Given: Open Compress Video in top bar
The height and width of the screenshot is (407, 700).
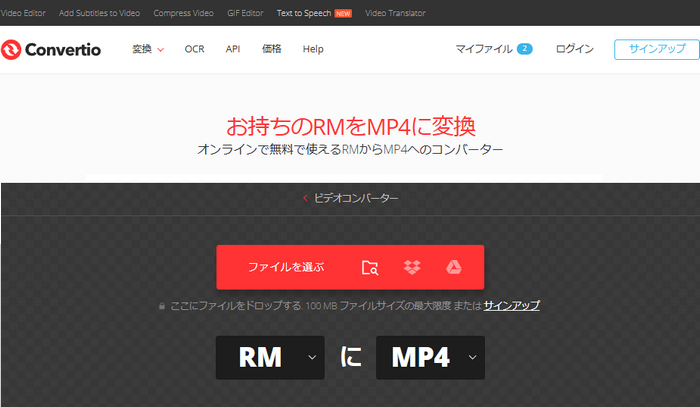Looking at the screenshot, I should (183, 13).
